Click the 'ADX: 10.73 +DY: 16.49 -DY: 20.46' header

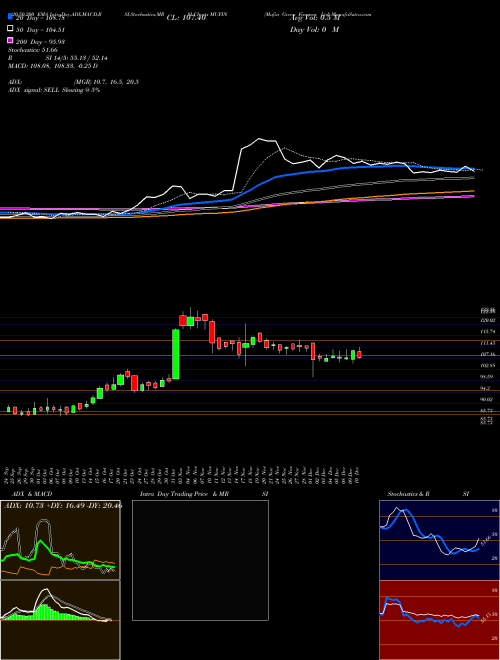coord(62,506)
